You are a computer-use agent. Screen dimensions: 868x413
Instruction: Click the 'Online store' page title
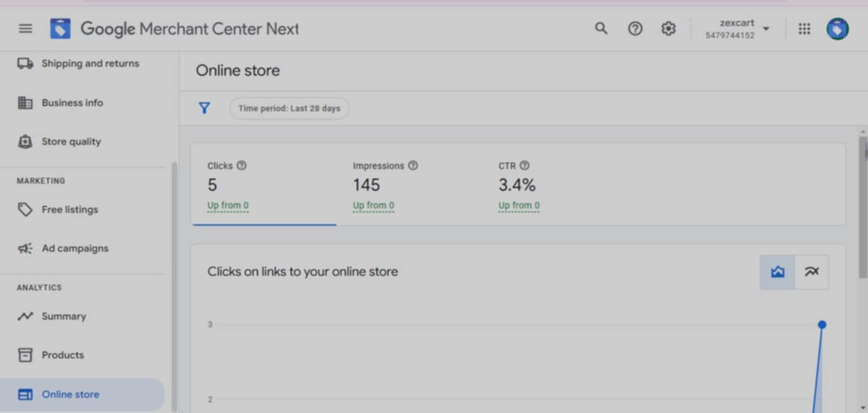coord(238,71)
